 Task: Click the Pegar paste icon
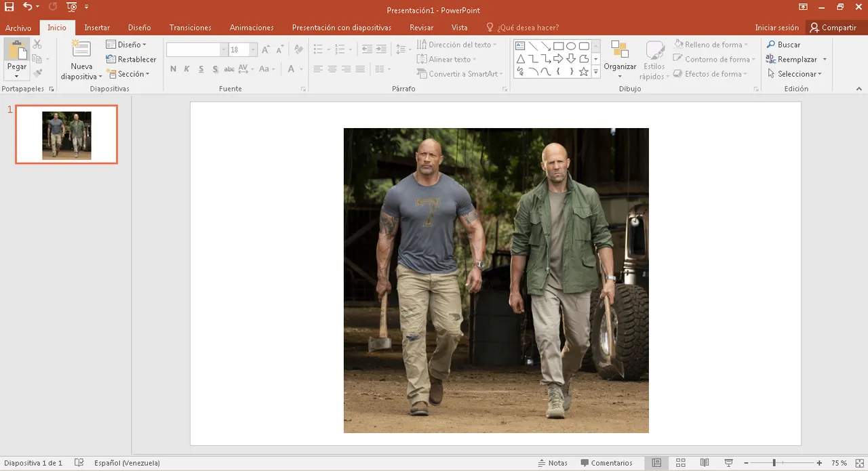click(16, 52)
